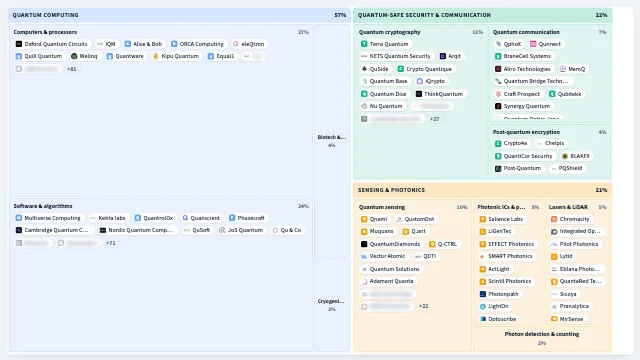Select the QuSide company chip
Image resolution: width=640 pixels, height=360 pixels.
(x=375, y=69)
